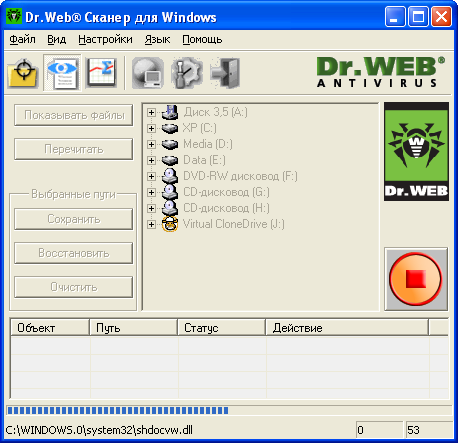The image size is (458, 443).
Task: Click the green Dr.WEB spider logo
Action: 416,152
